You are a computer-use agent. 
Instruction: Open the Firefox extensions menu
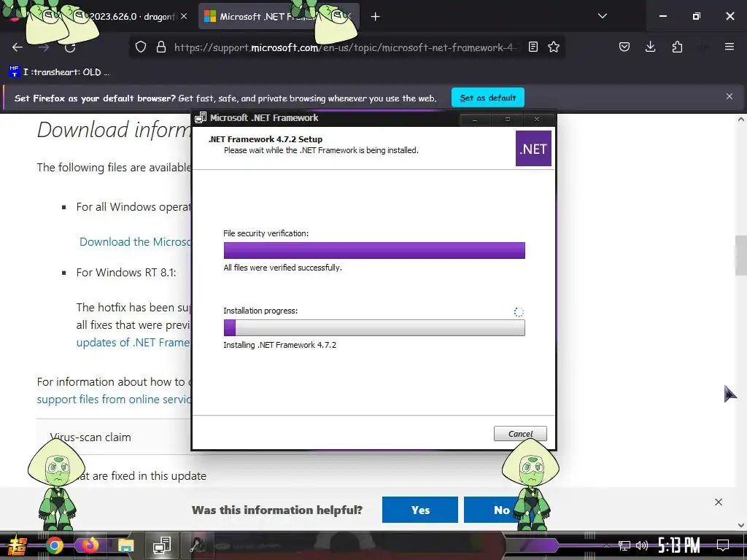(677, 47)
